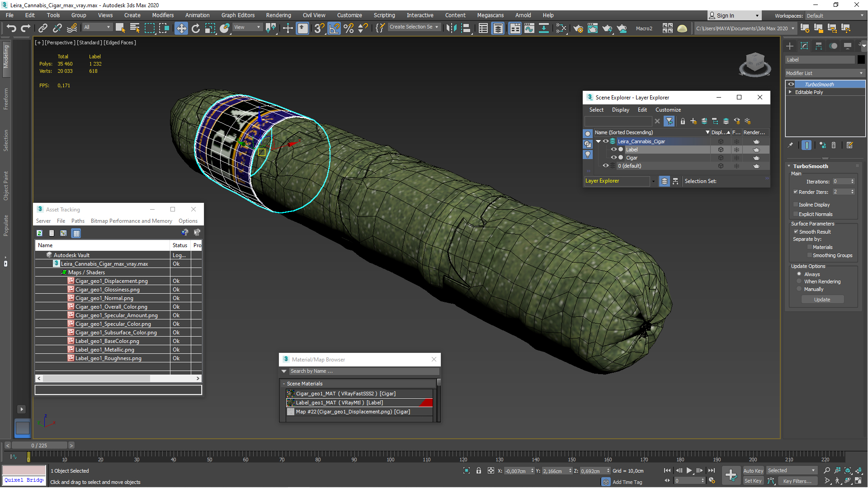This screenshot has height=488, width=868.
Task: Toggle TurboSmooth modifier eye icon
Action: pyautogui.click(x=791, y=84)
